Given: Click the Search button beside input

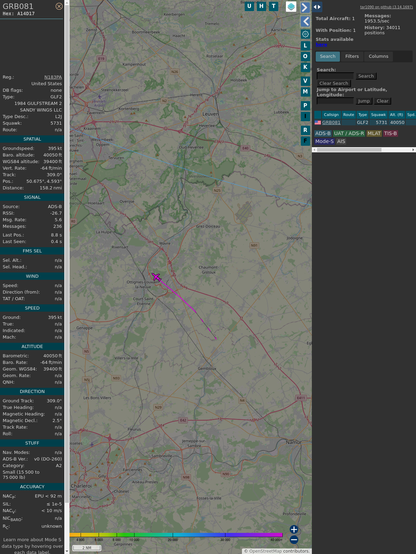Looking at the screenshot, I should pyautogui.click(x=366, y=76).
